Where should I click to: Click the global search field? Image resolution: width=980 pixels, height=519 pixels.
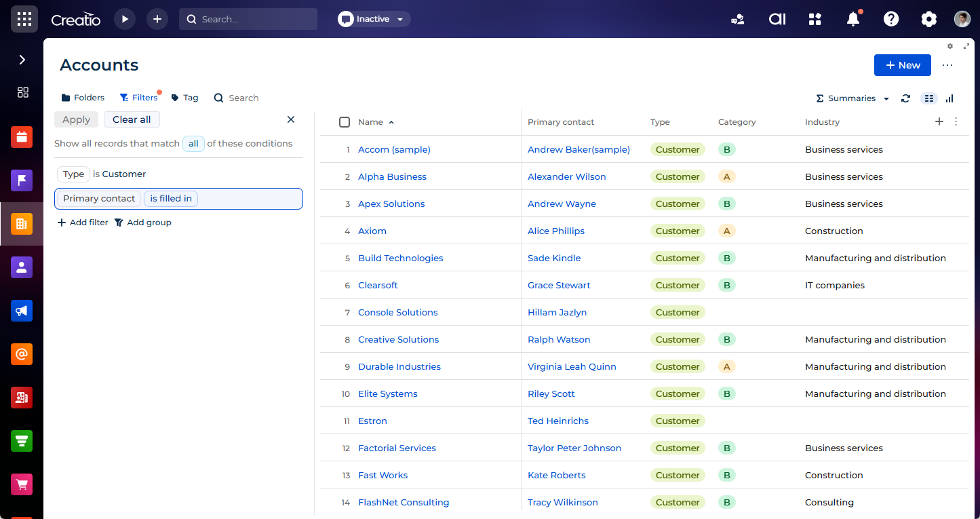(x=248, y=19)
